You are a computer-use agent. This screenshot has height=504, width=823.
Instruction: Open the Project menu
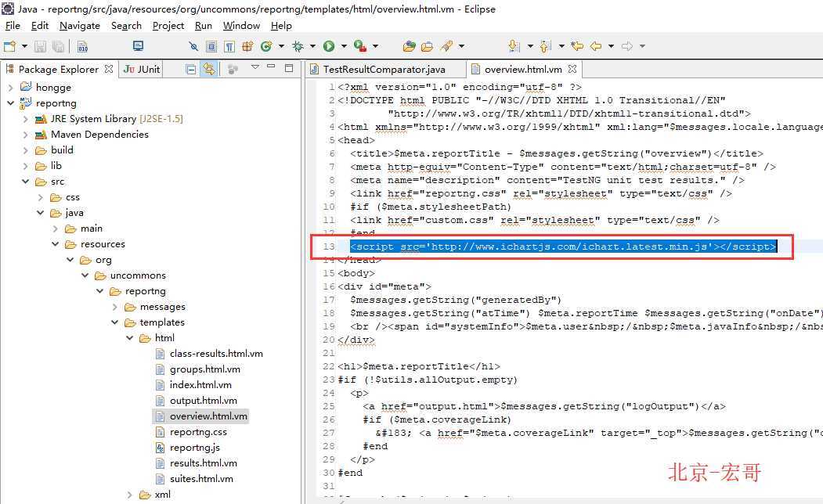click(x=168, y=26)
